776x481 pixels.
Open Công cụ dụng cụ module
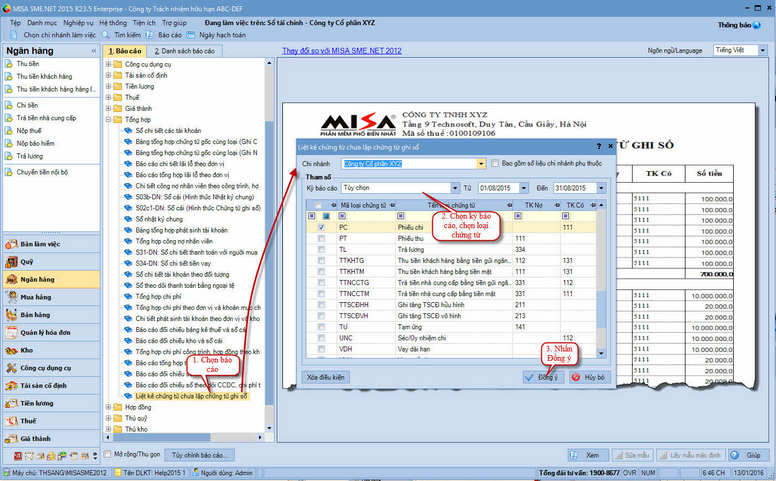[x=51, y=368]
